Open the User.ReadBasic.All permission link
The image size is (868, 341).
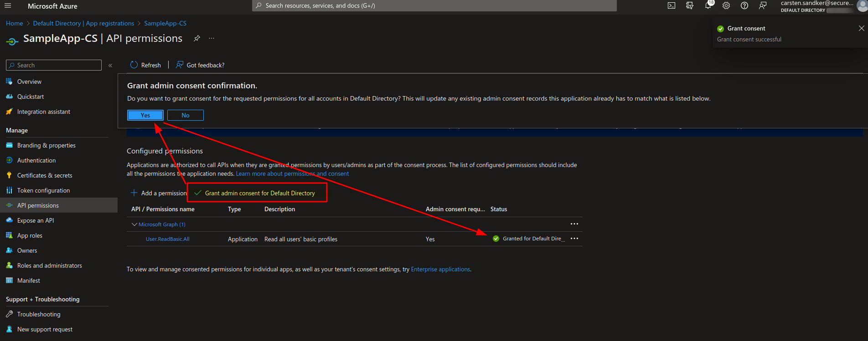point(167,239)
